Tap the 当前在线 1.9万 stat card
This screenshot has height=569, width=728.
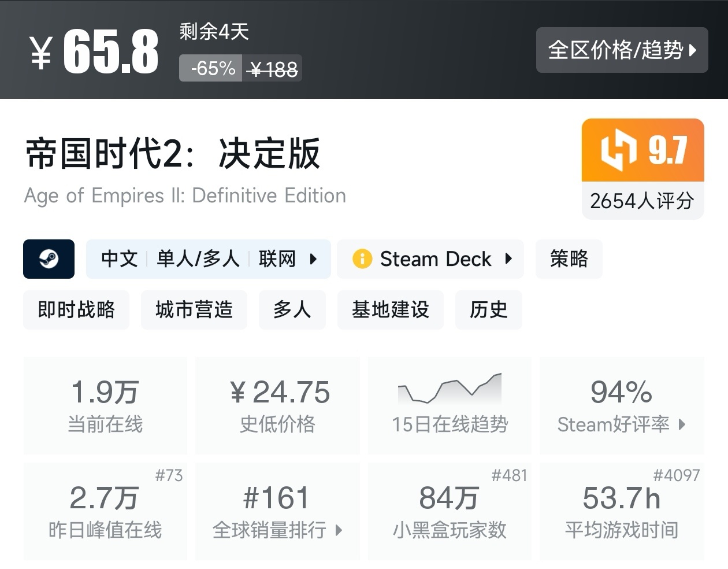[105, 405]
